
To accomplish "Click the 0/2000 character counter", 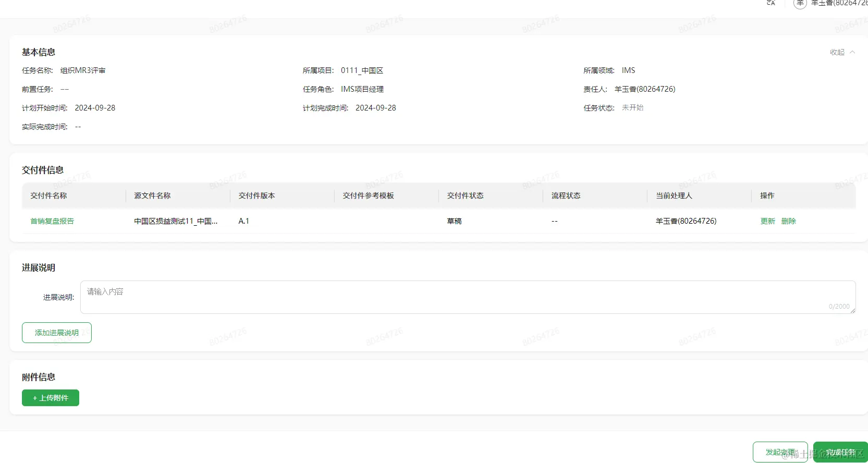I will click(839, 307).
